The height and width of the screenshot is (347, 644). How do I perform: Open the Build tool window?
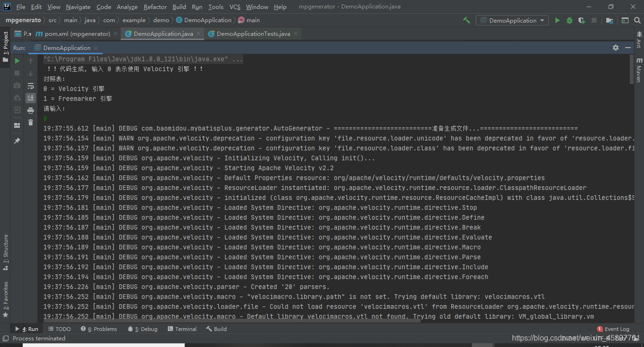[216, 329]
